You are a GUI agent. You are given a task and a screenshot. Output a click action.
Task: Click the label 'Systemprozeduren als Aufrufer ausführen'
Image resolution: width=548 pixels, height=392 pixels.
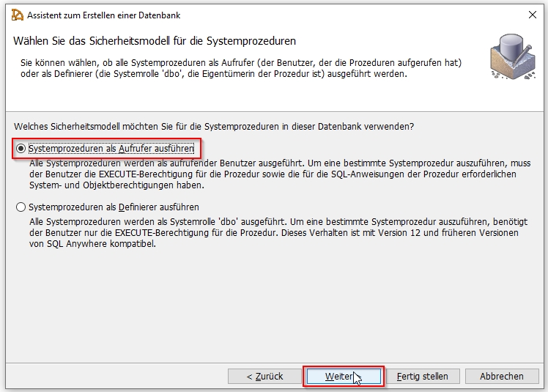[x=111, y=149]
